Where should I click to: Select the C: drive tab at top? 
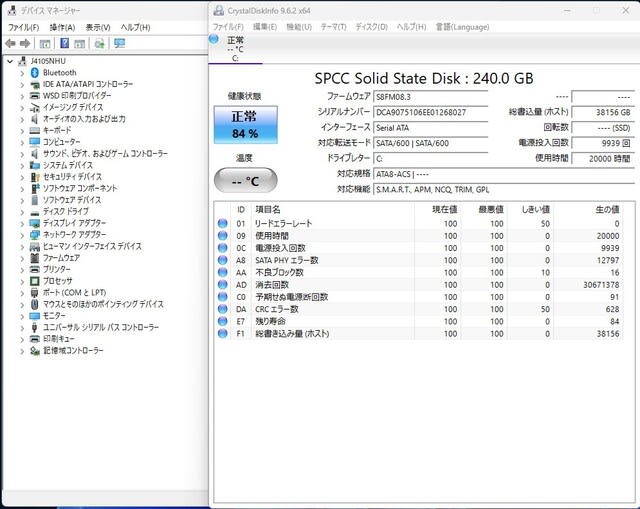click(235, 49)
